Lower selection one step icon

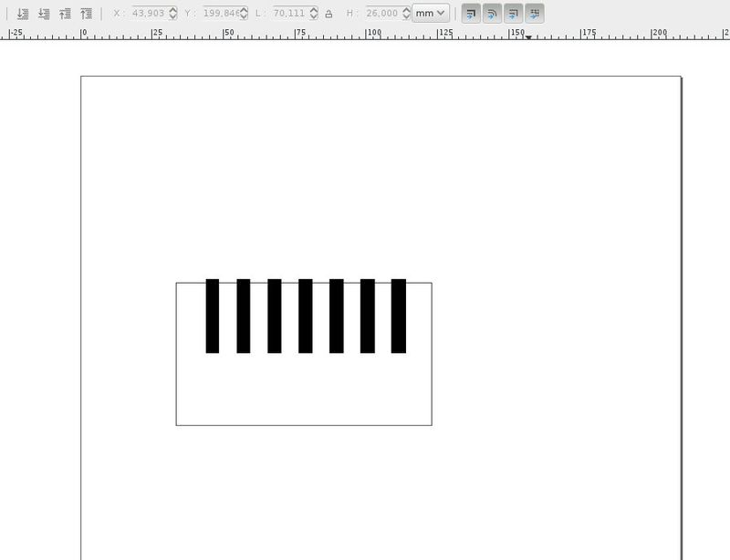[x=44, y=14]
